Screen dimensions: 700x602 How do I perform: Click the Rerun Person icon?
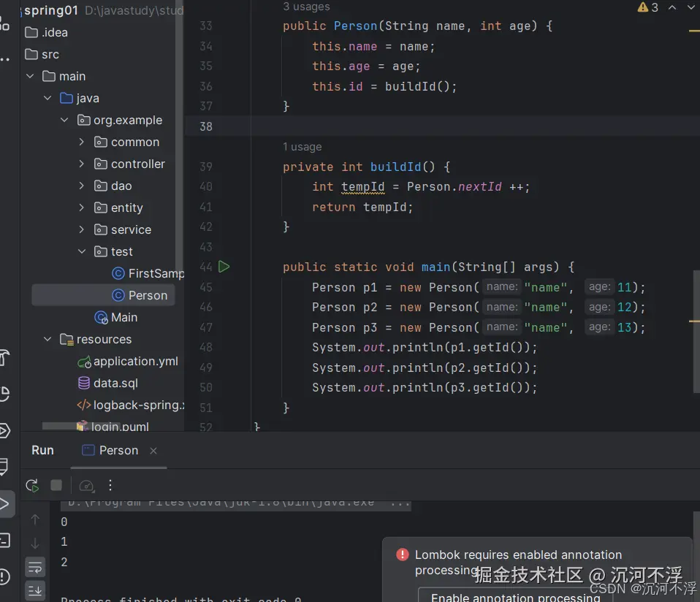pyautogui.click(x=33, y=486)
